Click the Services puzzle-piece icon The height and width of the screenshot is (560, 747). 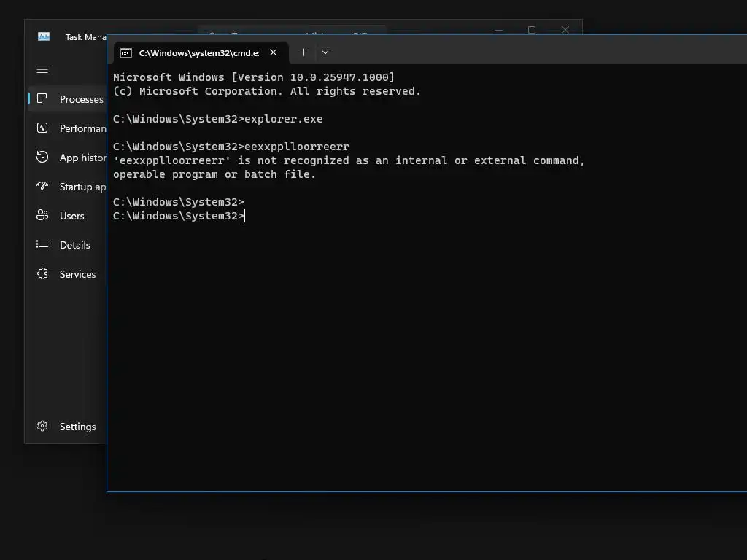tap(42, 273)
